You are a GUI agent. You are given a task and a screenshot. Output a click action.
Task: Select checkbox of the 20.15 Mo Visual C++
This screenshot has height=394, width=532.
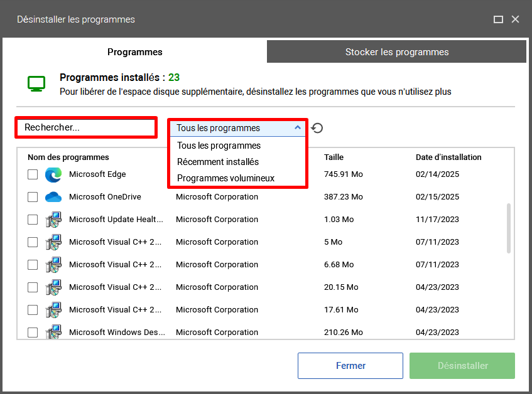(33, 287)
